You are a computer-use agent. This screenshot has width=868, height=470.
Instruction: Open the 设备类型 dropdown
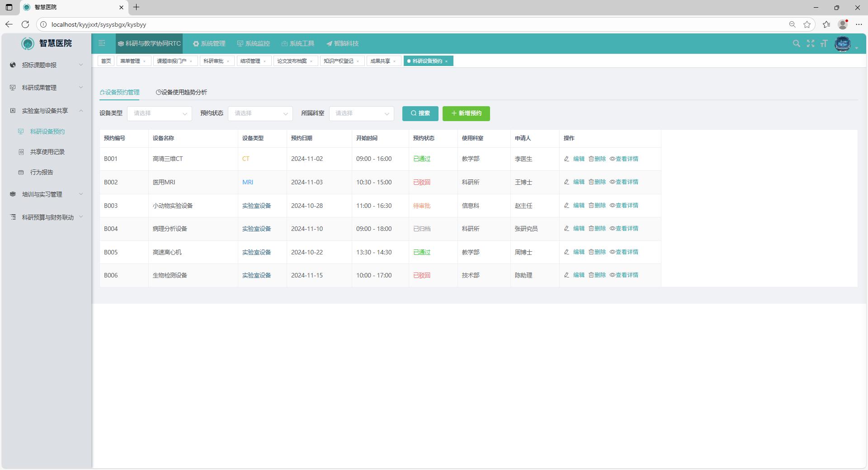pyautogui.click(x=160, y=113)
